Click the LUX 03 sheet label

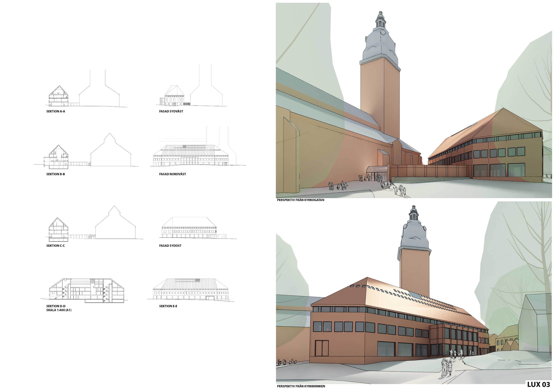[539, 385]
